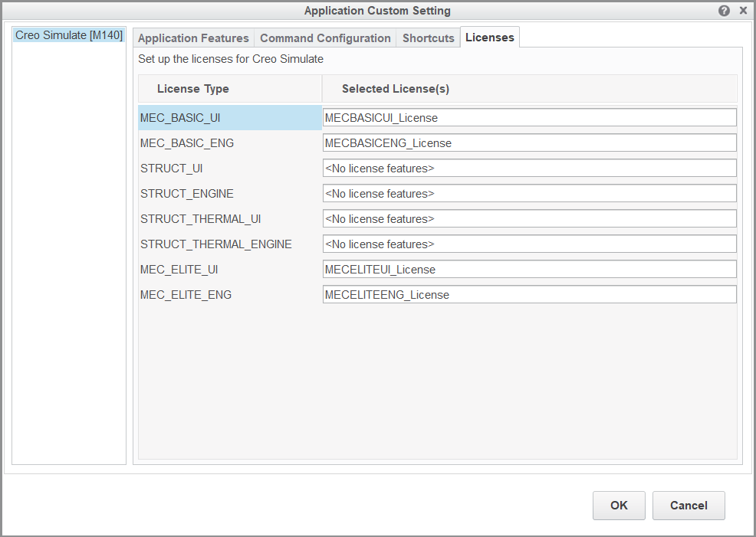The image size is (756, 537).
Task: Switch to the Application Features tab
Action: pos(193,38)
